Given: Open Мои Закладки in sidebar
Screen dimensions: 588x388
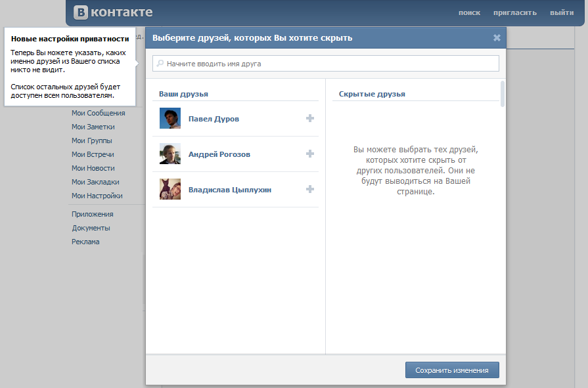Looking at the screenshot, I should 95,182.
